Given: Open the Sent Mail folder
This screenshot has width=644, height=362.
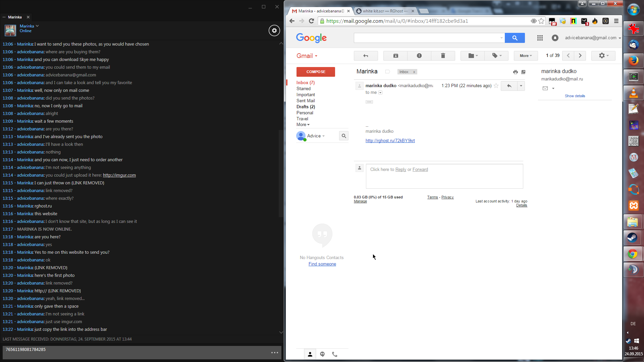Looking at the screenshot, I should pos(305,101).
